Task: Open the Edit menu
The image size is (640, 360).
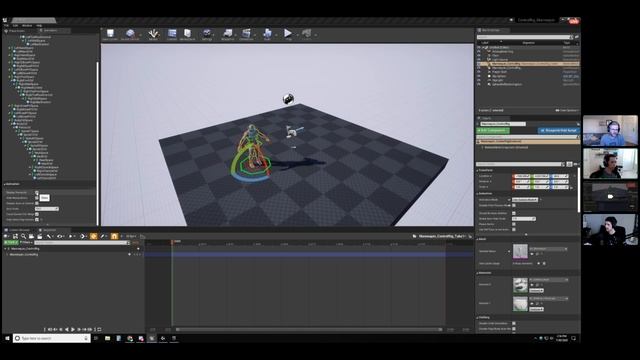Action: click(16, 25)
